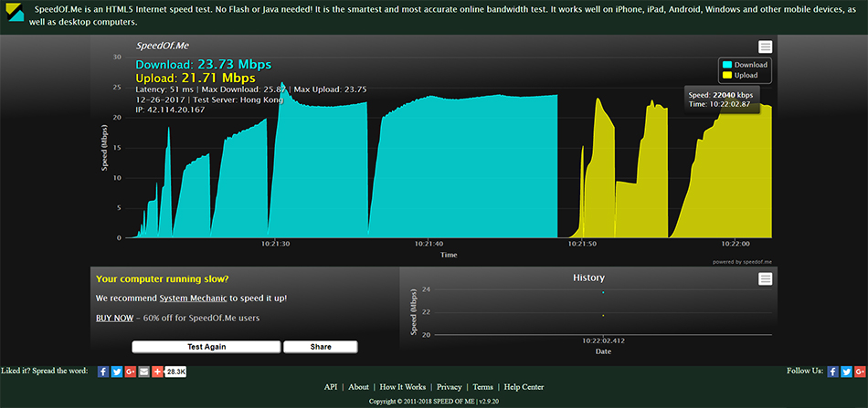Image resolution: width=868 pixels, height=408 pixels.
Task: Click the IP 42.114.20.167 text
Action: [x=170, y=110]
